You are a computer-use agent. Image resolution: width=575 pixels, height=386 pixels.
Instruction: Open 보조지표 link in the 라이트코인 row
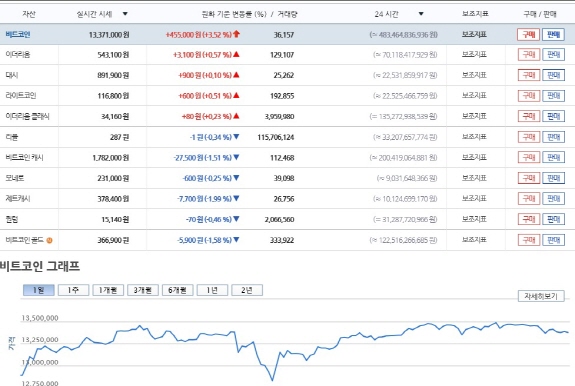click(x=474, y=95)
